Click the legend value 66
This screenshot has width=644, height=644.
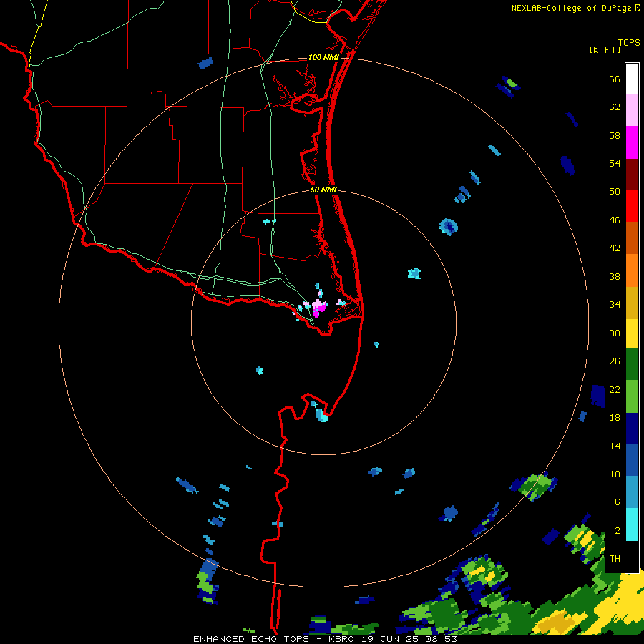(x=615, y=79)
